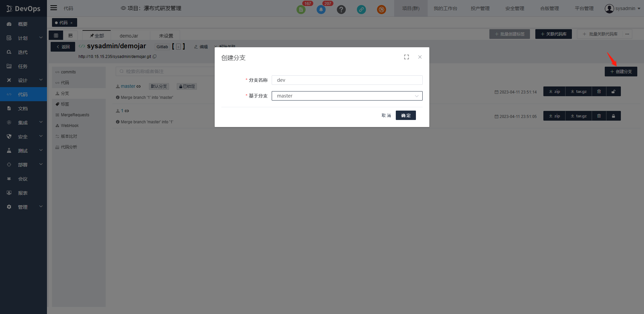Copy the demojar.git repository URL
This screenshot has width=644, height=314.
155,57
